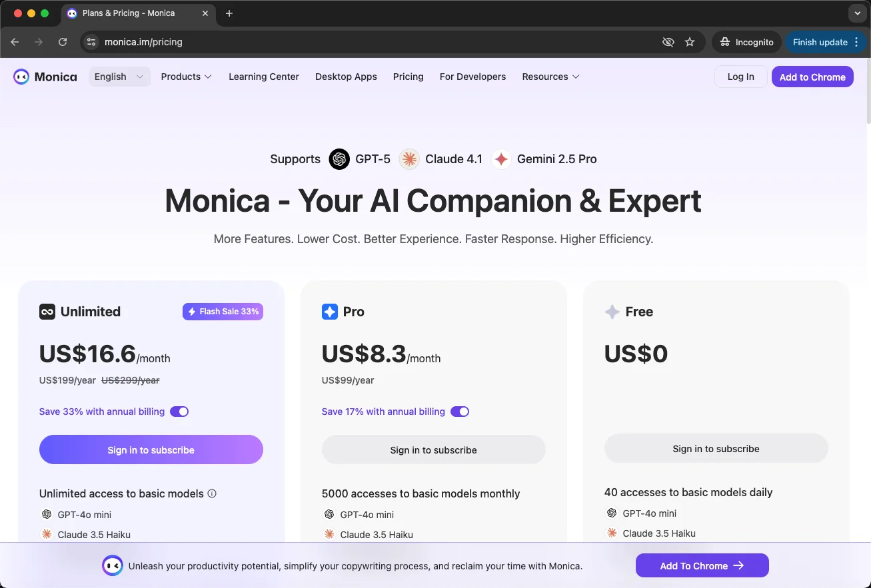Open the Learning Center page
Screen dimensions: 871x588
tap(263, 77)
